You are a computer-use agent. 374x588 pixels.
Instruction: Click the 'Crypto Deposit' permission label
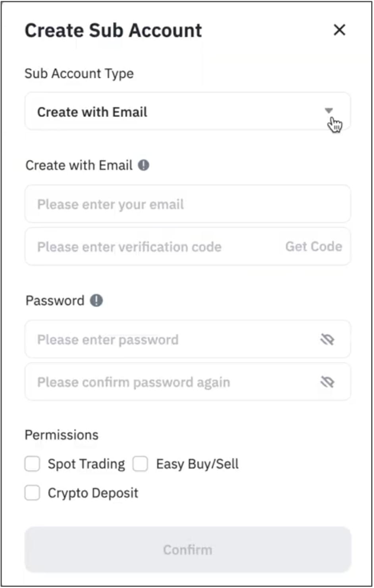pos(93,493)
